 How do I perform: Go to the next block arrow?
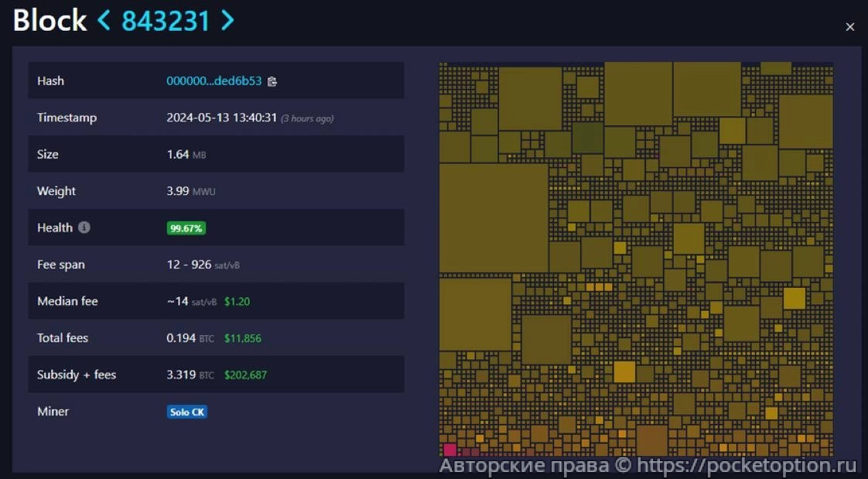tap(227, 21)
